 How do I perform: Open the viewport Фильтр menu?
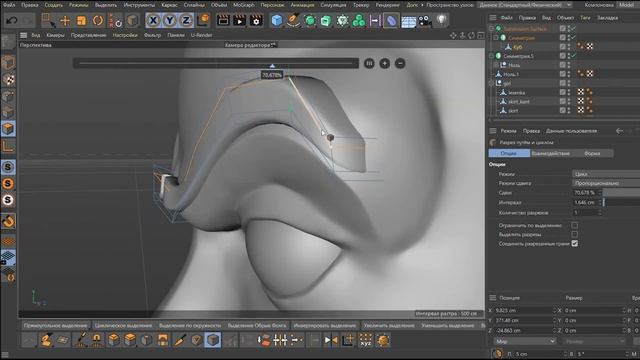pyautogui.click(x=152, y=35)
